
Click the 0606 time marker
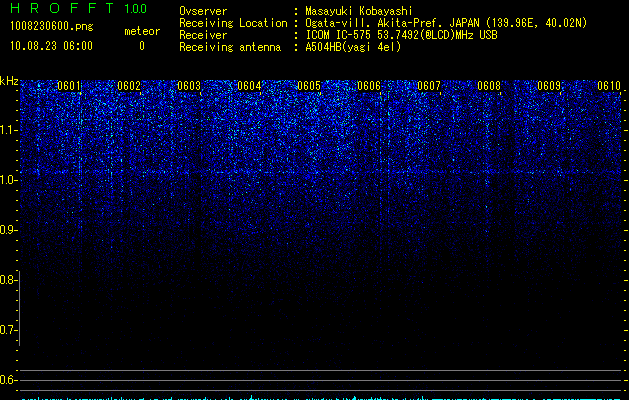tap(369, 86)
